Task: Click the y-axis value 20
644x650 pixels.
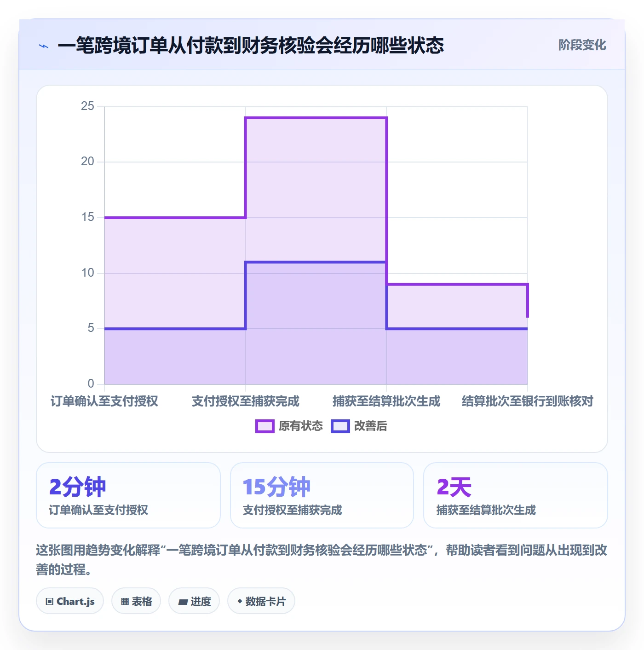Action: (87, 162)
